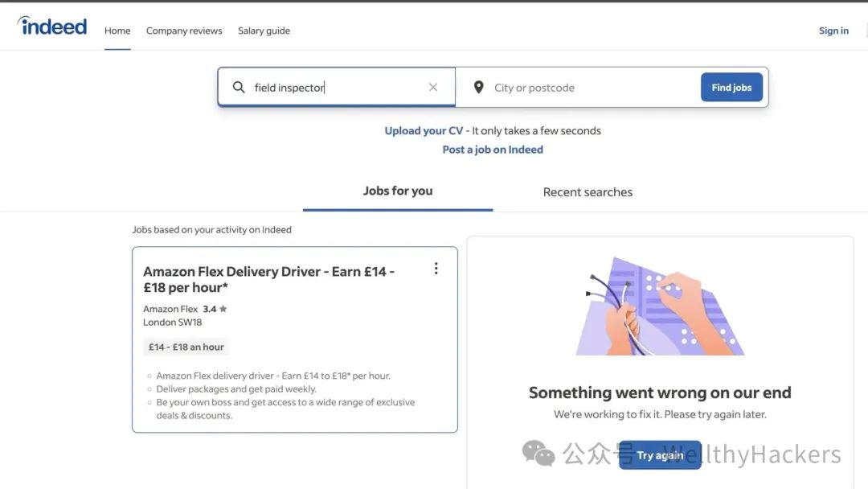Open the Home nav item

(117, 31)
